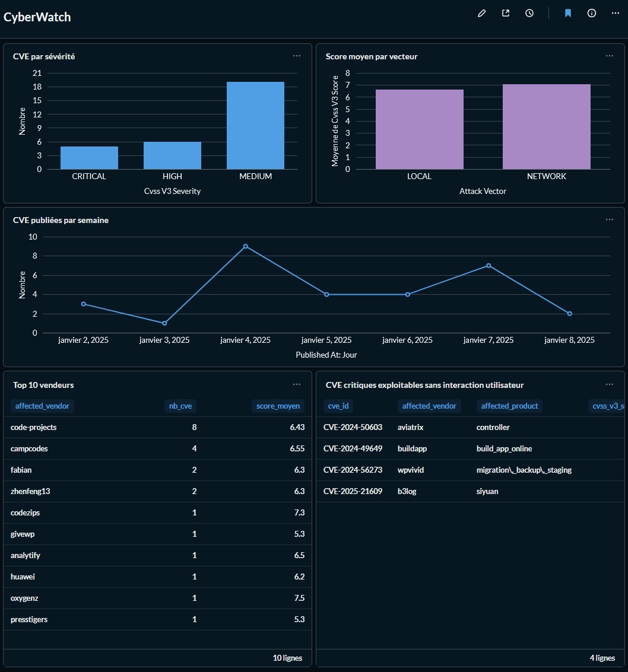Click the MEDIUM severity bar
The height and width of the screenshot is (672, 628).
(x=255, y=126)
